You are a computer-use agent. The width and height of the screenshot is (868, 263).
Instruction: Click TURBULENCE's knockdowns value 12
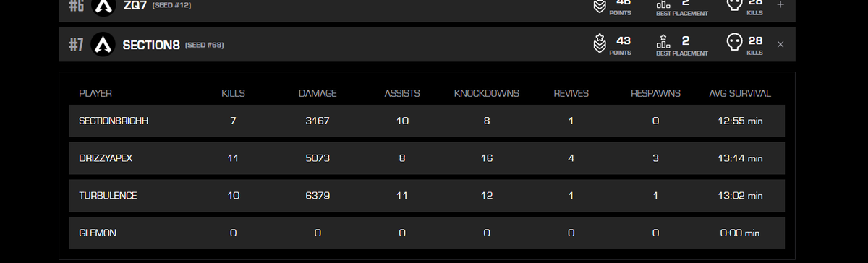[x=487, y=196]
